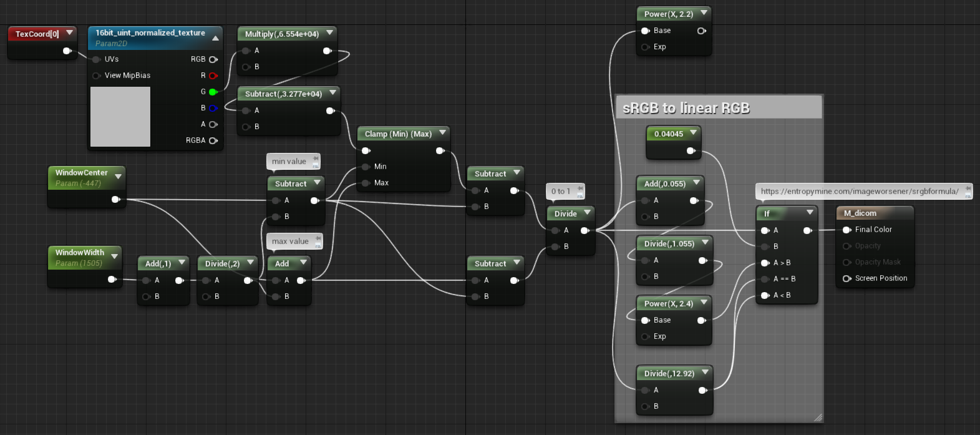Pin the 'max value' comment bubble

[x=318, y=238]
